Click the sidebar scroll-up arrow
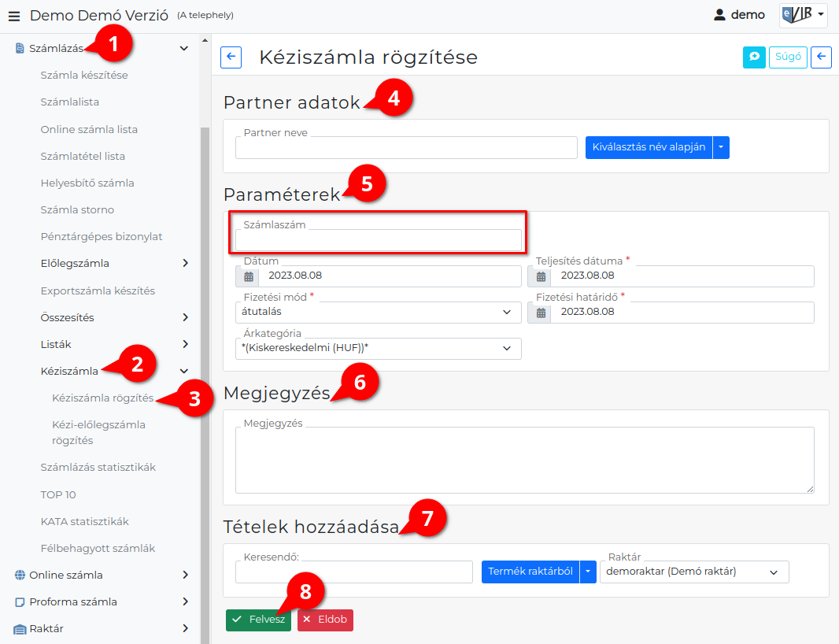The width and height of the screenshot is (839, 644). pos(205,40)
